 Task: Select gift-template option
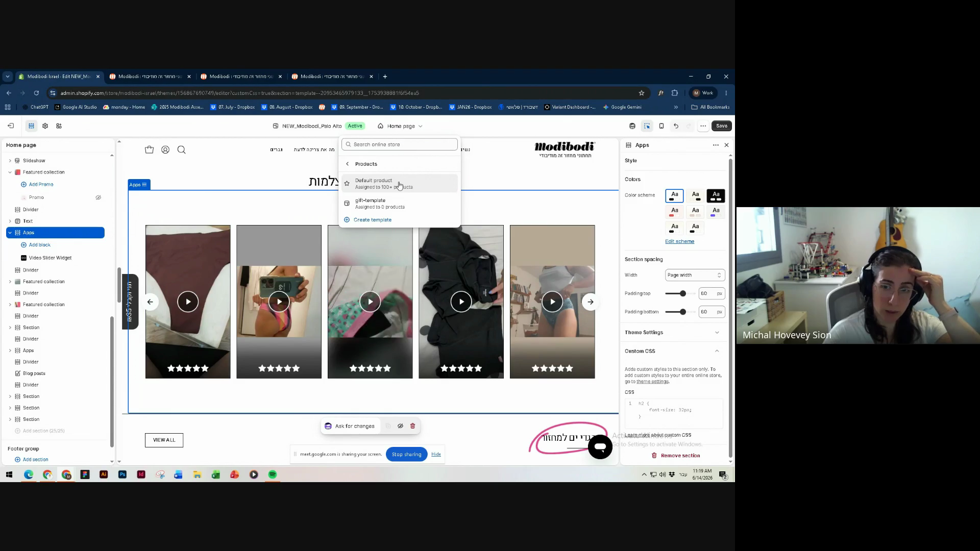click(x=400, y=204)
